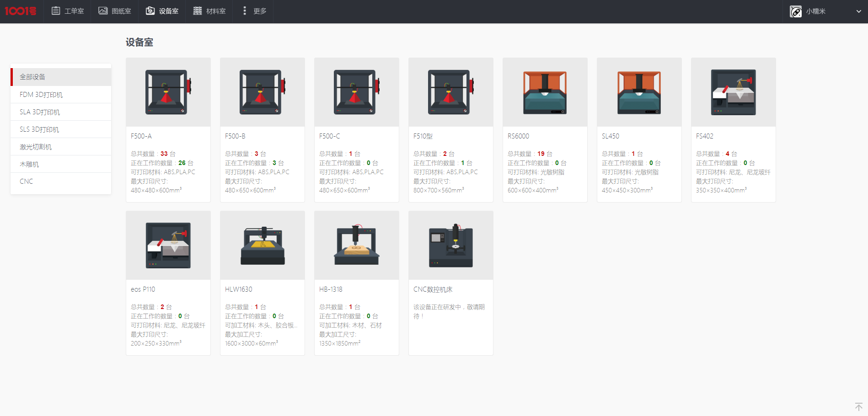Image resolution: width=868 pixels, height=416 pixels.
Task: Filter by FDM 3D打印机
Action: click(61, 95)
